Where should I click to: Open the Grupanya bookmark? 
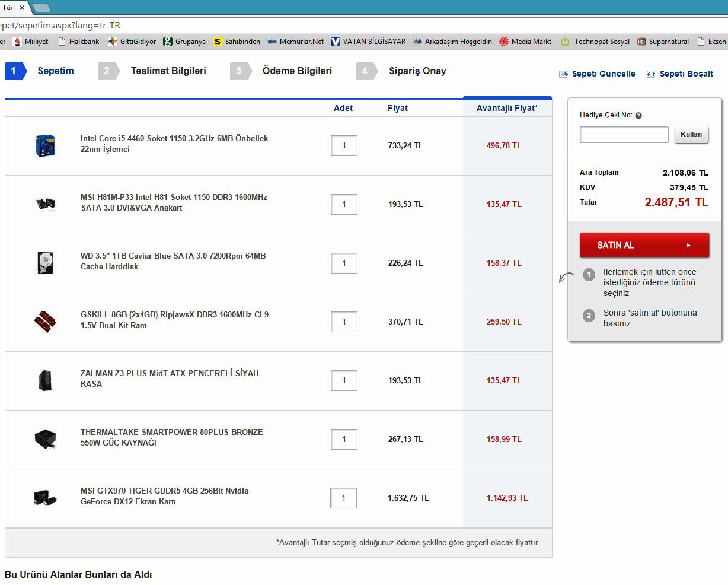pyautogui.click(x=184, y=42)
